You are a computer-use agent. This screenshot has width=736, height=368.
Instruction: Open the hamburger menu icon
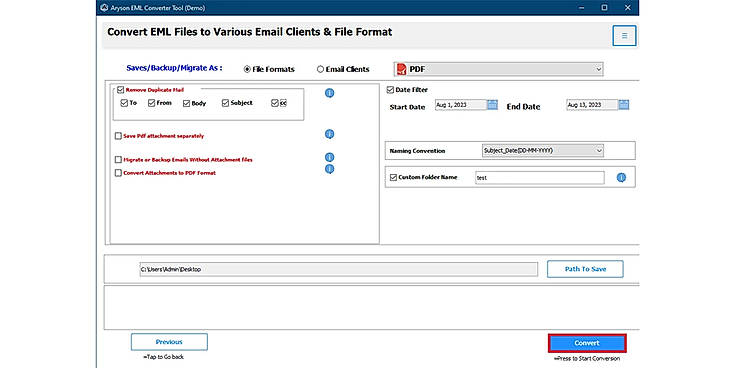(624, 36)
